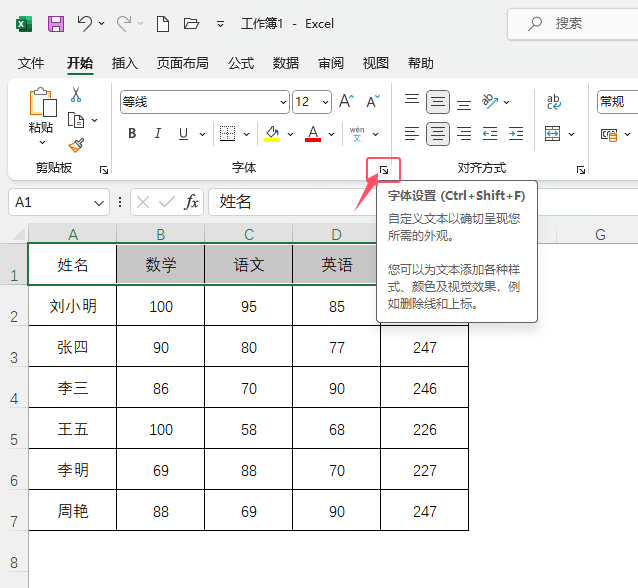Open the 字体 settings dialog launcher
The width and height of the screenshot is (638, 588).
point(384,170)
